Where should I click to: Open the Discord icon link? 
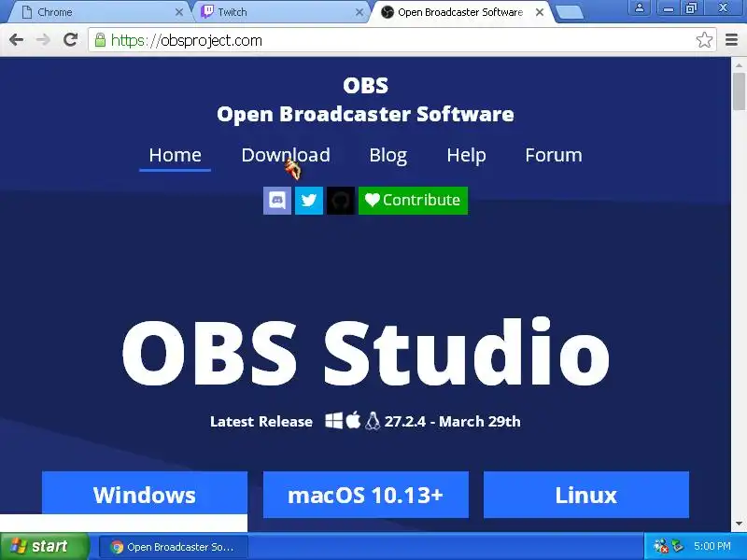(277, 201)
